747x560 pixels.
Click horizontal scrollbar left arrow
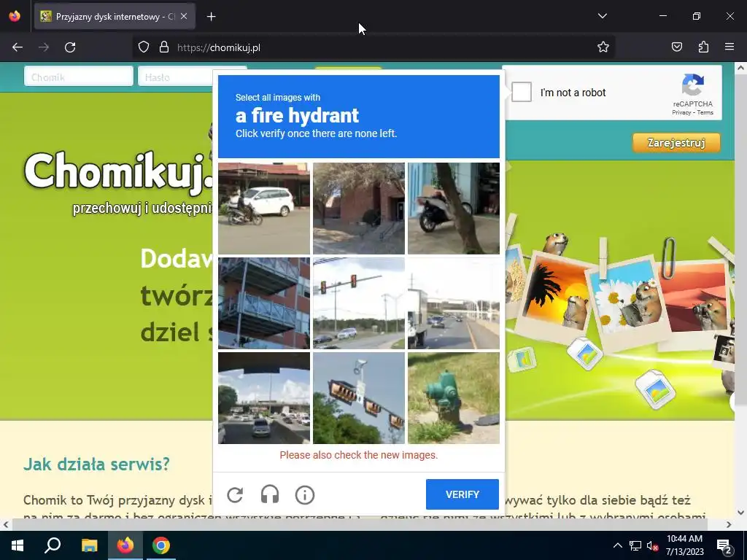(6, 525)
